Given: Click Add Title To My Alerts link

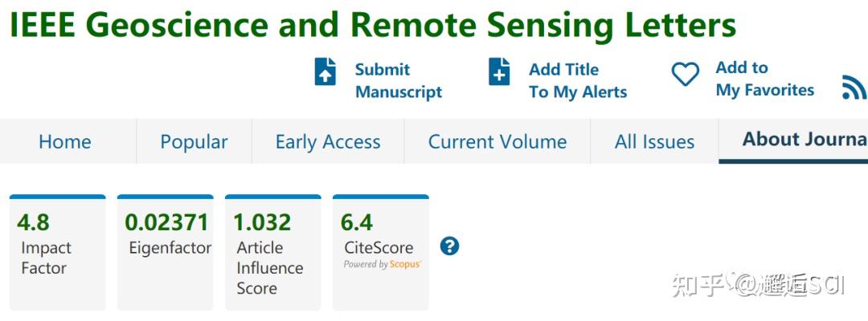Looking at the screenshot, I should (x=577, y=80).
